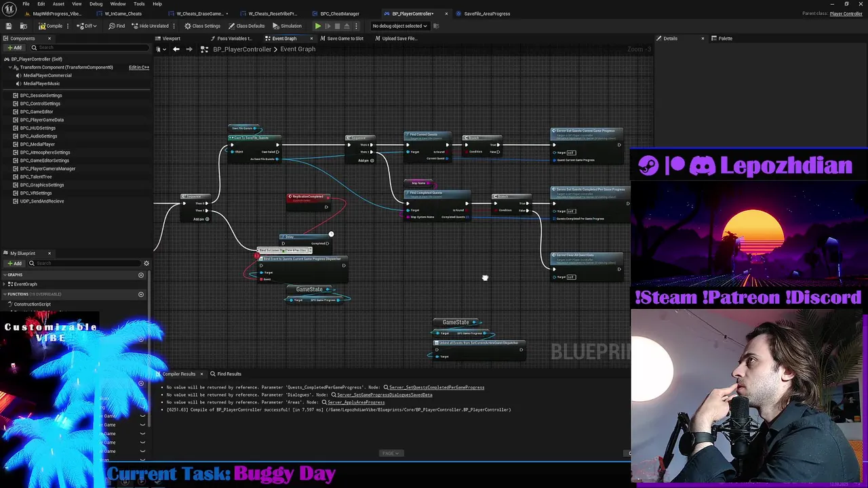Screen dimensions: 868x488
Task: Select MediaPlayerCommercial component
Action: pos(47,75)
